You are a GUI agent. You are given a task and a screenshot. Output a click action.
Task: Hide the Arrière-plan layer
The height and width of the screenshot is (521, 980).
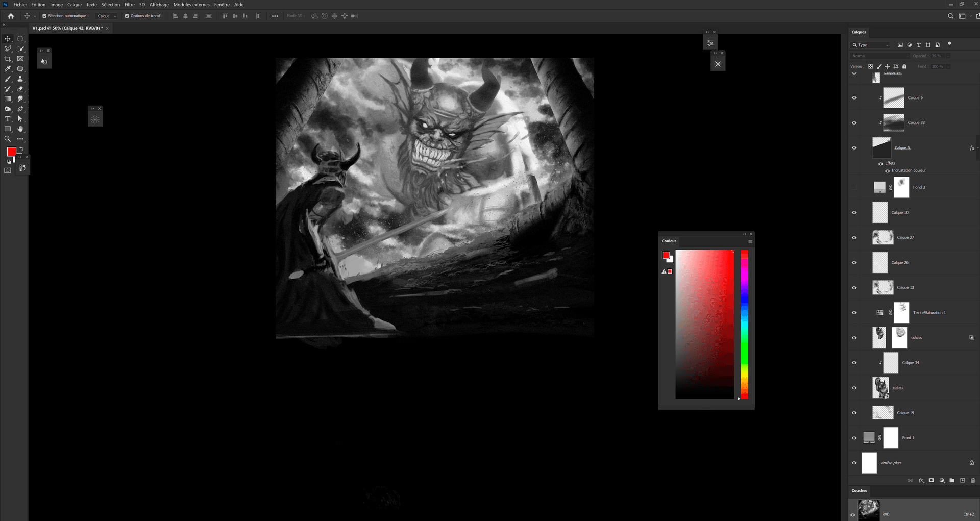pos(854,463)
